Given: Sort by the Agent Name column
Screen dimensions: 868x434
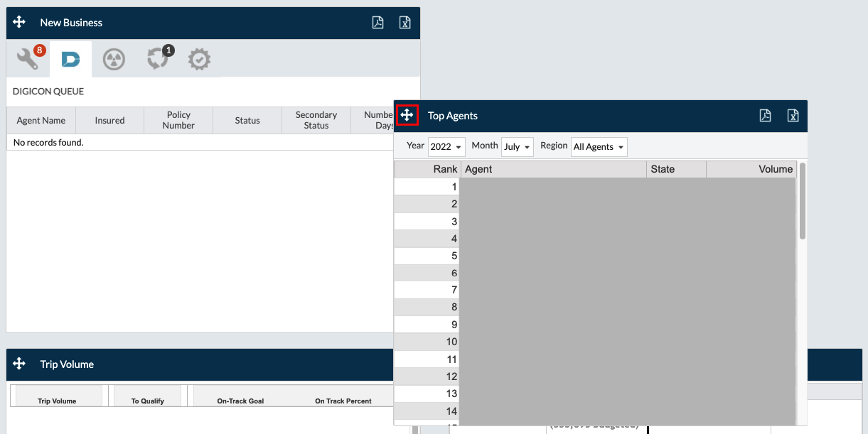Looking at the screenshot, I should (x=41, y=120).
